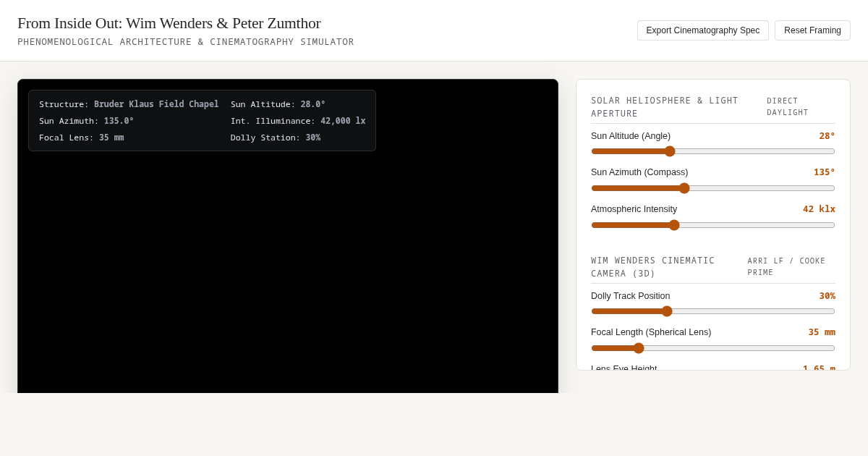
Task: Click the black 3D viewport canvas
Action: (288, 275)
